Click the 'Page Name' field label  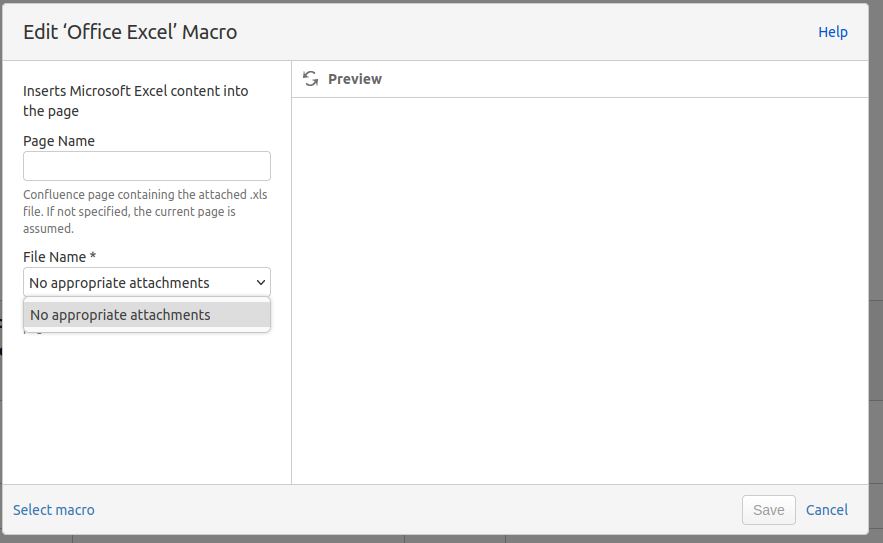(59, 141)
